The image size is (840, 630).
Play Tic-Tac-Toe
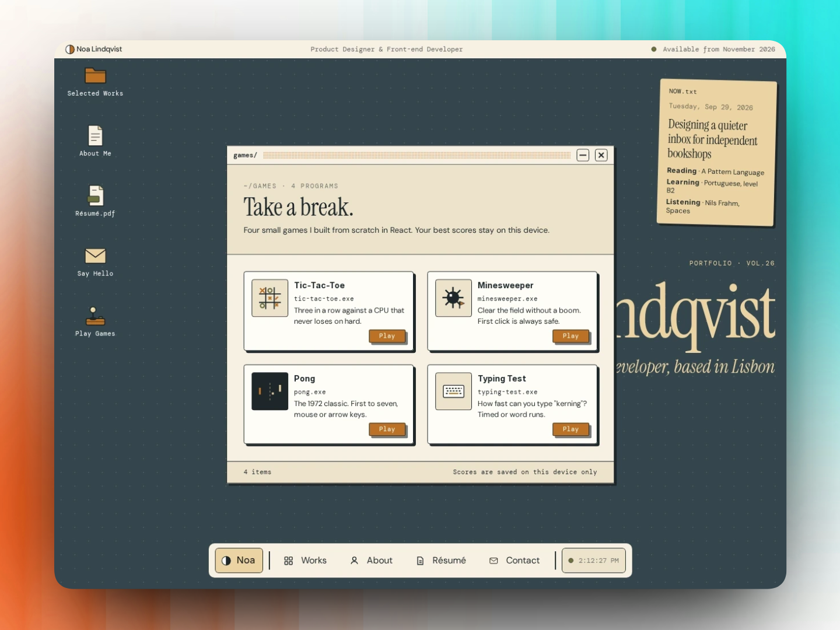[387, 336]
